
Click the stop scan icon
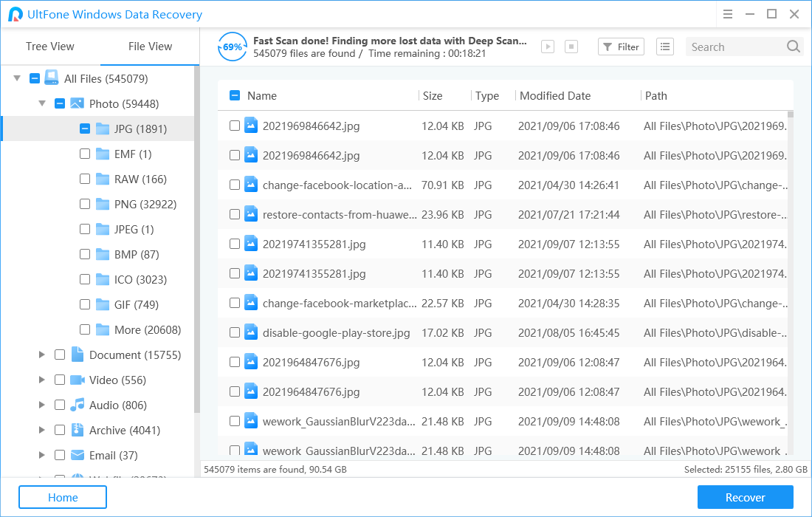[x=571, y=47]
